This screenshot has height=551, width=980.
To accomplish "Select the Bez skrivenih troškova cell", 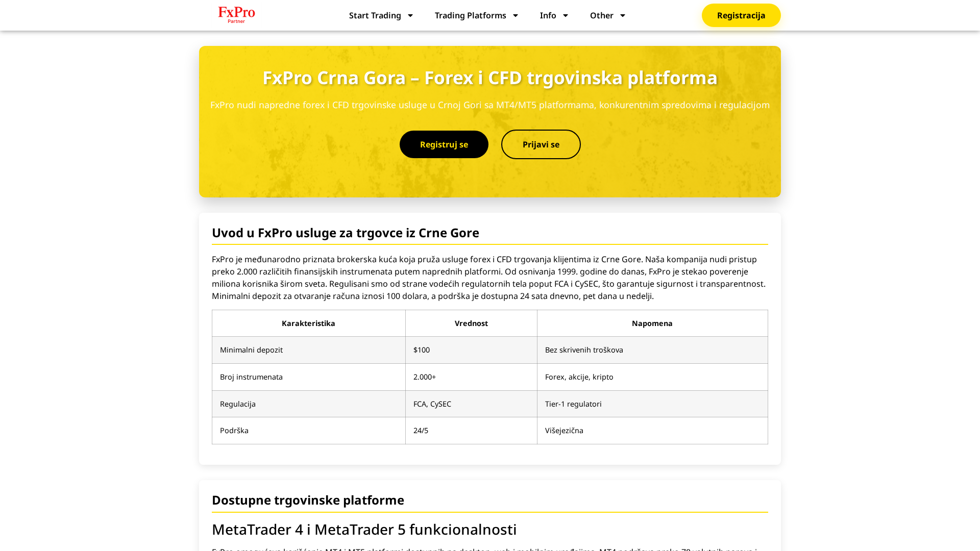I will [x=652, y=350].
